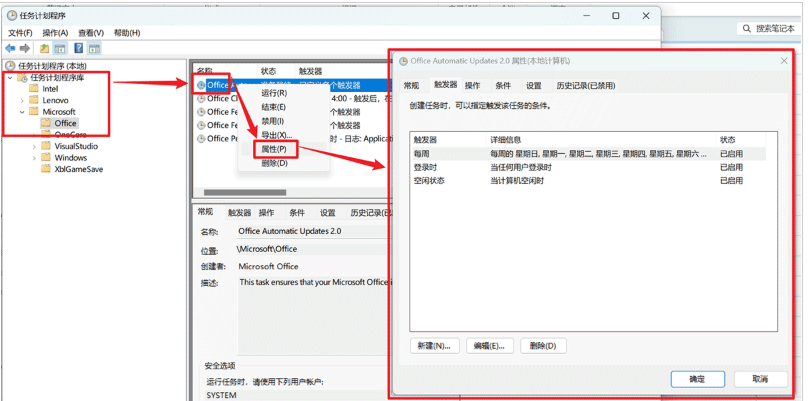The height and width of the screenshot is (401, 809).
Task: Open the 查看(V) menu
Action: pyautogui.click(x=91, y=33)
